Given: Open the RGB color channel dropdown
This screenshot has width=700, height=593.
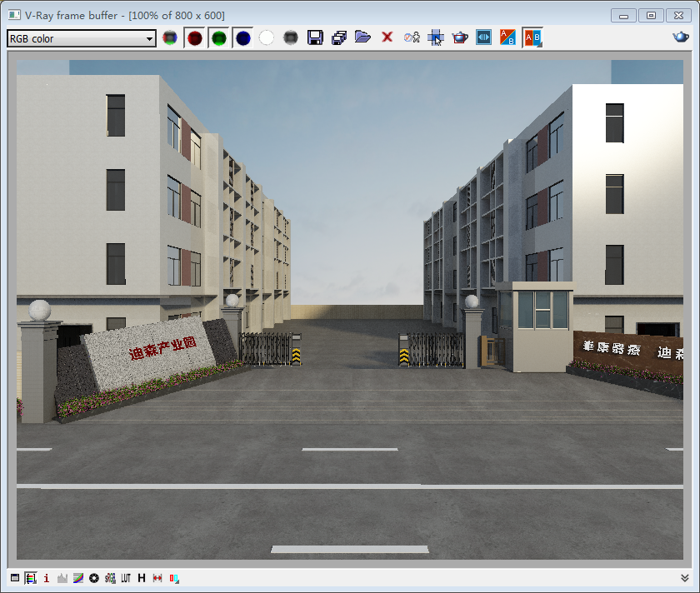Looking at the screenshot, I should tap(81, 38).
